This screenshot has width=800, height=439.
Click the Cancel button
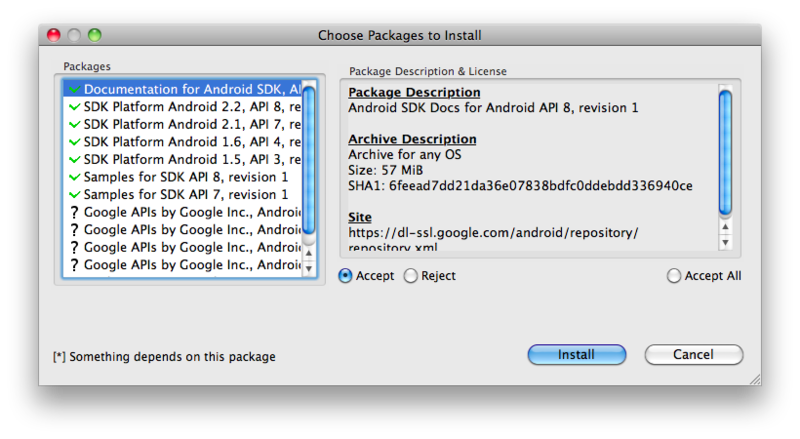pos(693,355)
